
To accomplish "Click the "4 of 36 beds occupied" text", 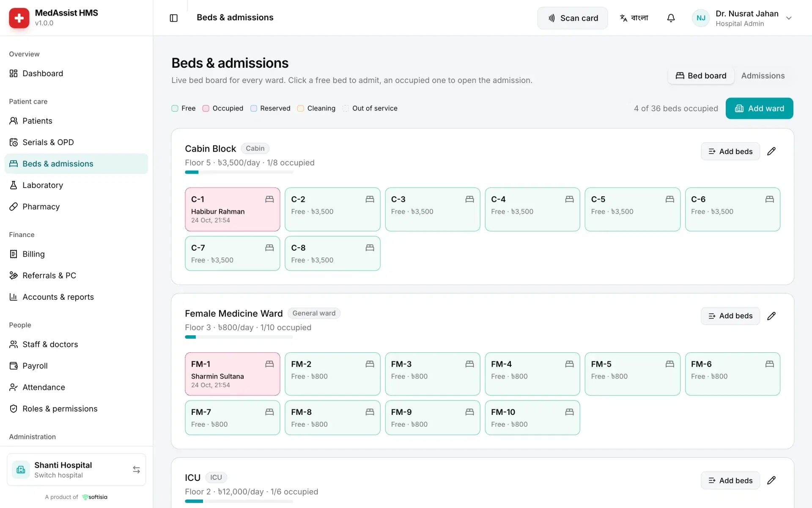I will (675, 108).
